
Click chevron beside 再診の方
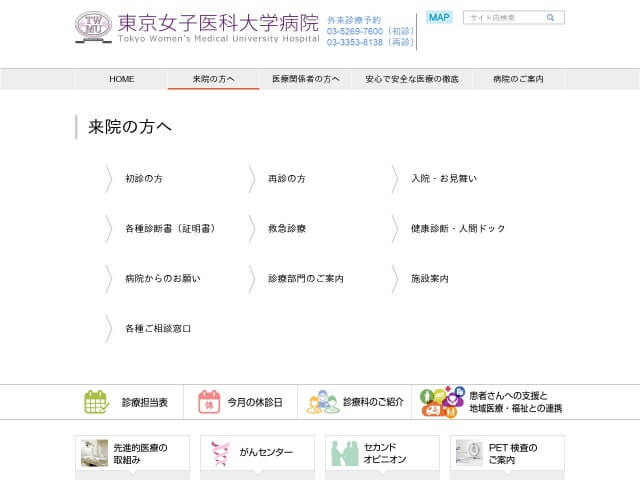point(251,178)
